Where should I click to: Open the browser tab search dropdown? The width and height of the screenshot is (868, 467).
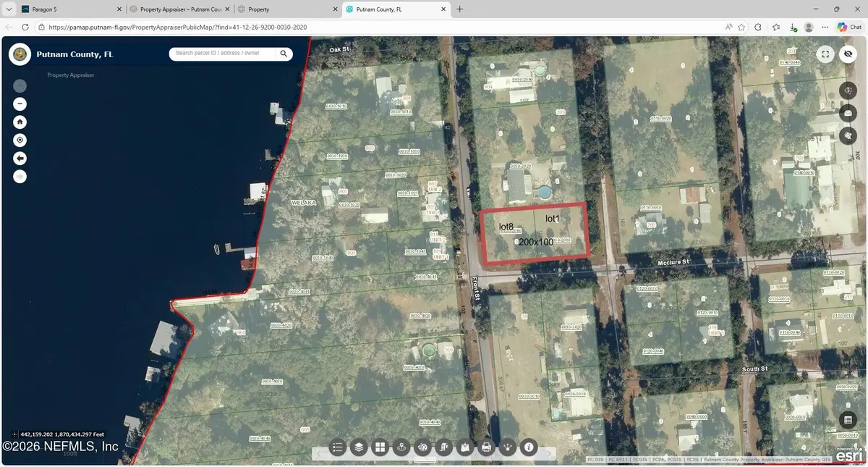(x=8, y=9)
